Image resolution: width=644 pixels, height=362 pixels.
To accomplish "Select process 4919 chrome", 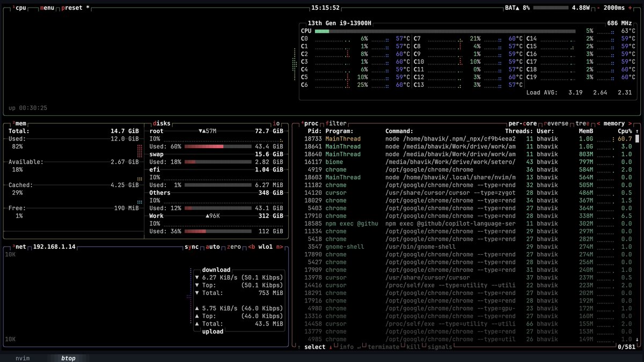I will (465, 169).
